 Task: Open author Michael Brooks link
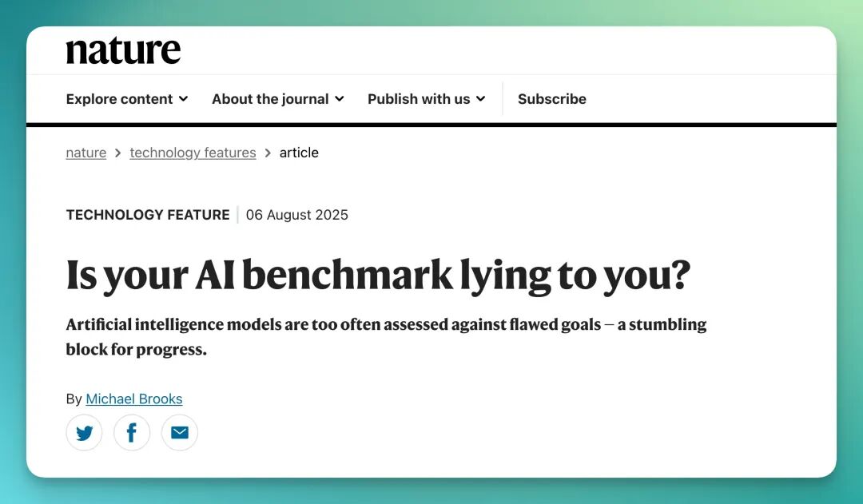pyautogui.click(x=134, y=399)
